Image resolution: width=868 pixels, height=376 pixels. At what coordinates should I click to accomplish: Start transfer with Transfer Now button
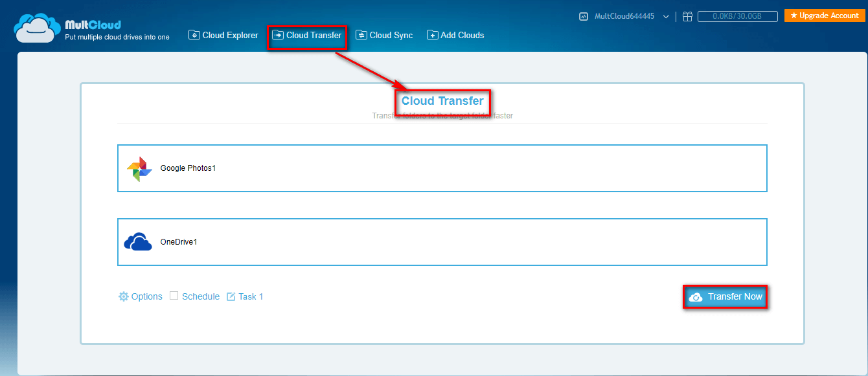pyautogui.click(x=725, y=297)
